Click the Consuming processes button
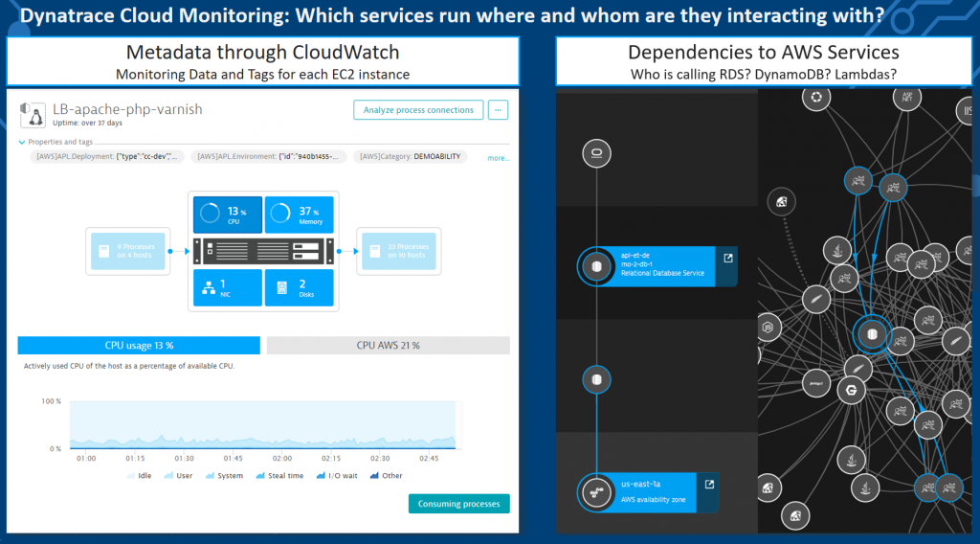 458,504
